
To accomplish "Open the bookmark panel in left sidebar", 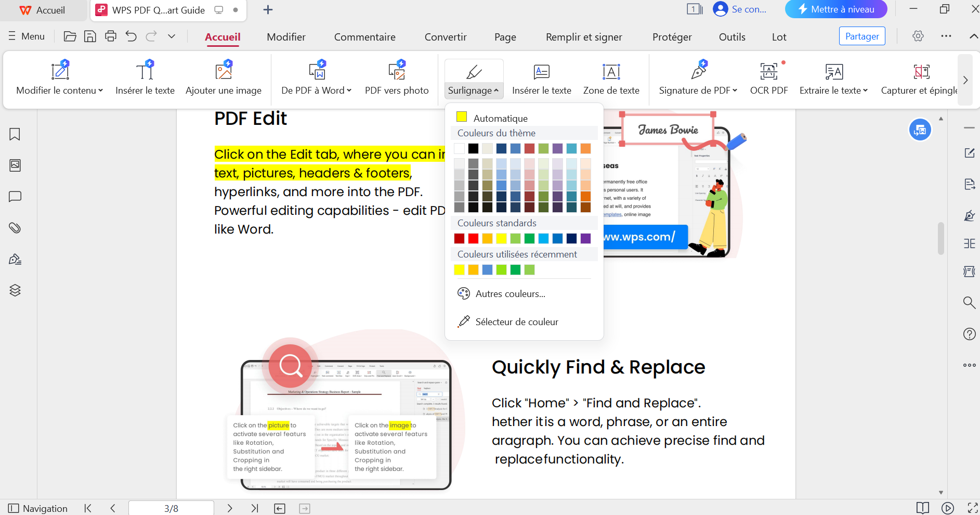I will coord(15,134).
